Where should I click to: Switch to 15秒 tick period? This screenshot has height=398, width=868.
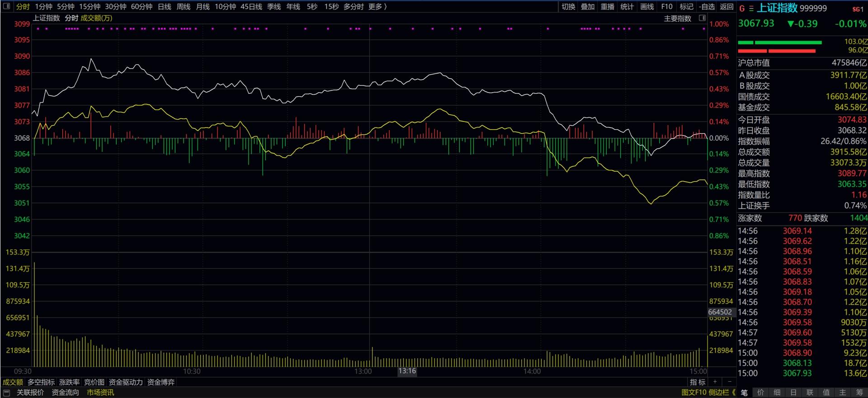(331, 6)
